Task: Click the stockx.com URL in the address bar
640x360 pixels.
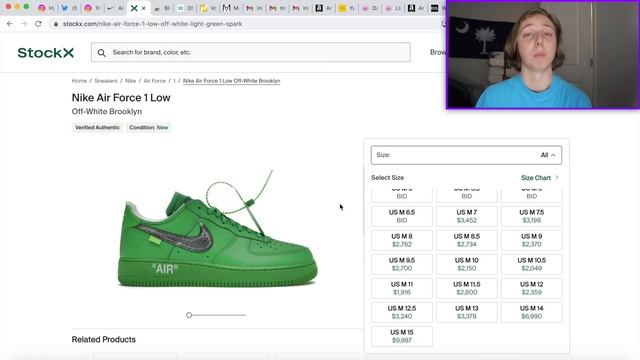Action: (152, 24)
